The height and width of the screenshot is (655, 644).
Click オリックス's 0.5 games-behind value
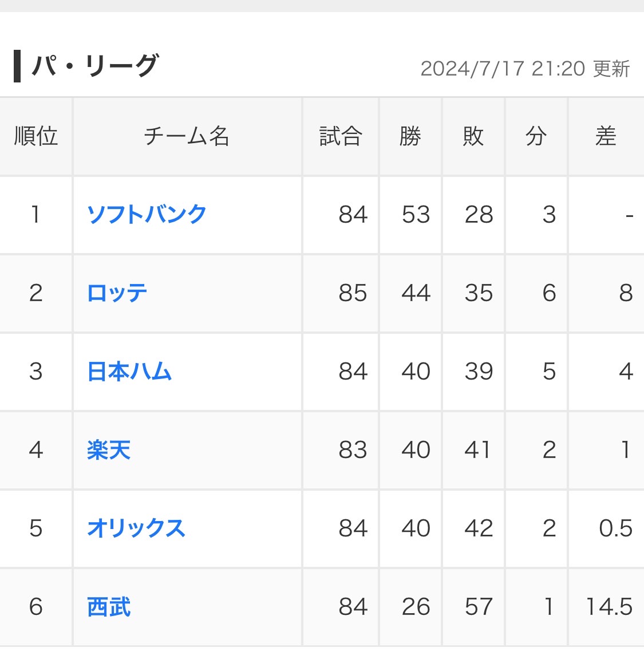click(615, 528)
